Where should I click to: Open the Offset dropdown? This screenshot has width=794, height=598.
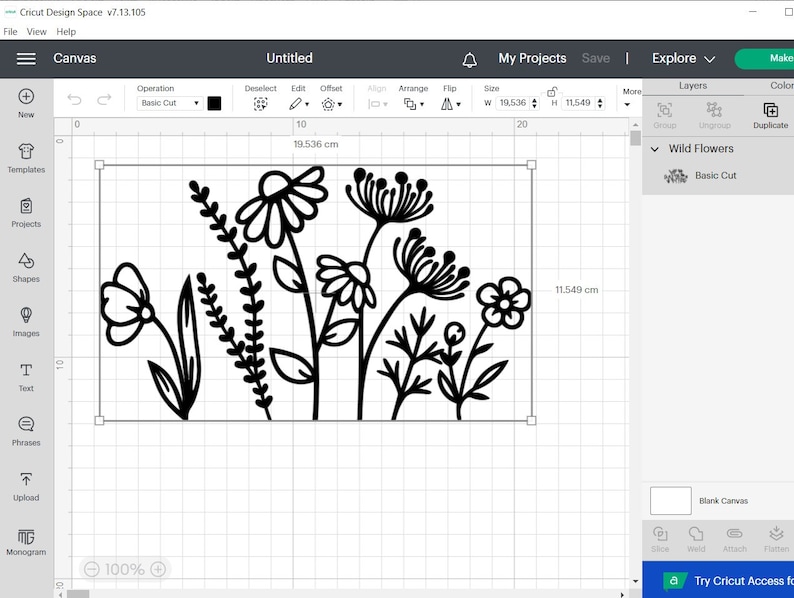[331, 104]
